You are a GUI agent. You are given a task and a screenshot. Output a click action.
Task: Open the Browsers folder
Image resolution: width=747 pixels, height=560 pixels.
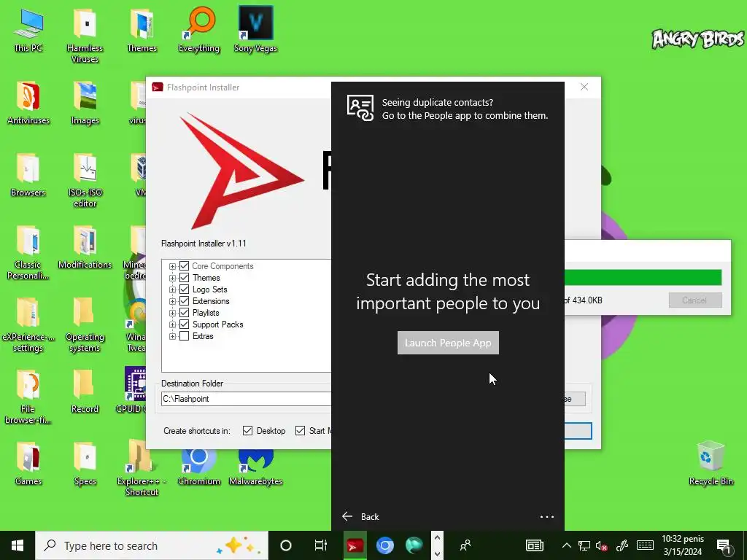tap(28, 174)
